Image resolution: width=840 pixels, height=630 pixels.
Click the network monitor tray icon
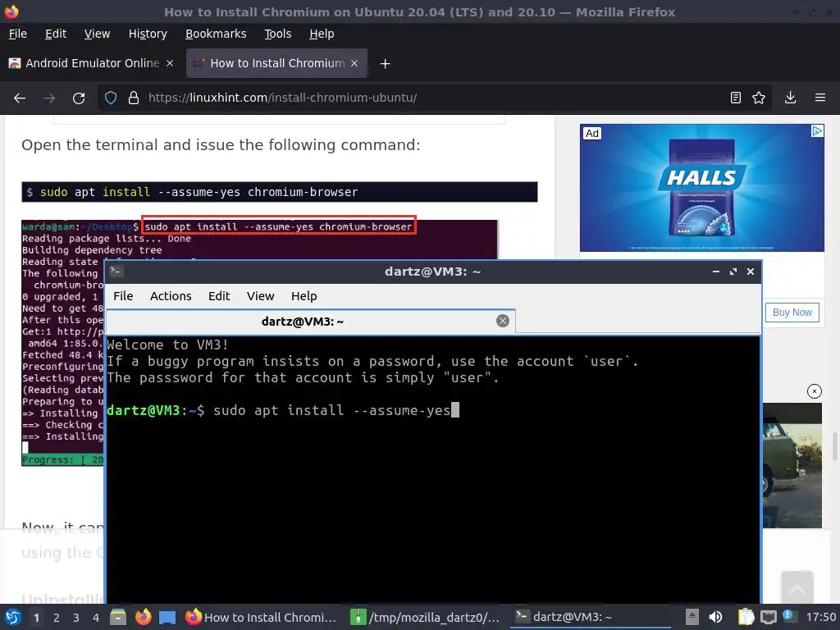768,617
